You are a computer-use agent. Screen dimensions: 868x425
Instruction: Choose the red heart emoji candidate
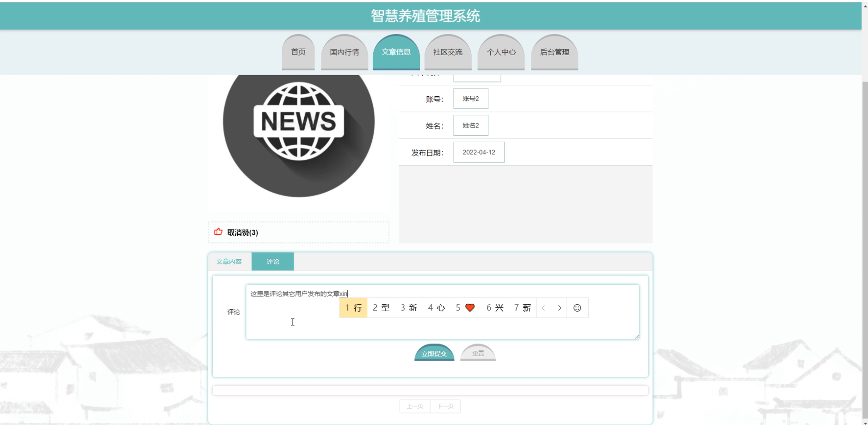tap(466, 308)
